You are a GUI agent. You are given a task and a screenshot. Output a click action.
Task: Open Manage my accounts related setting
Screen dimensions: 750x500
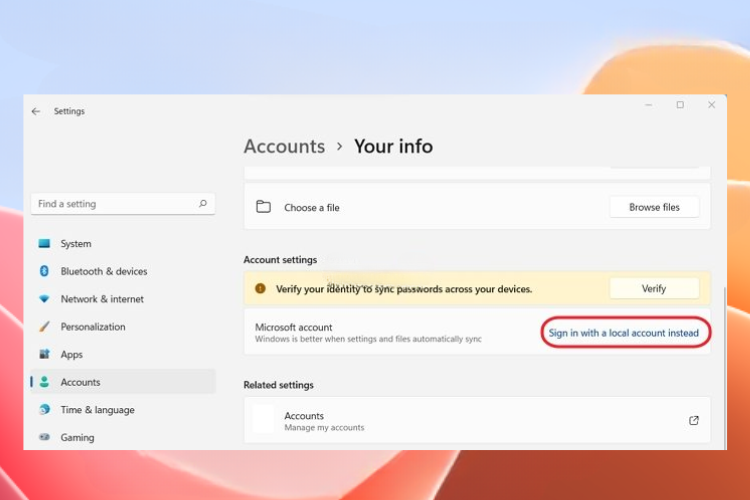pos(477,420)
